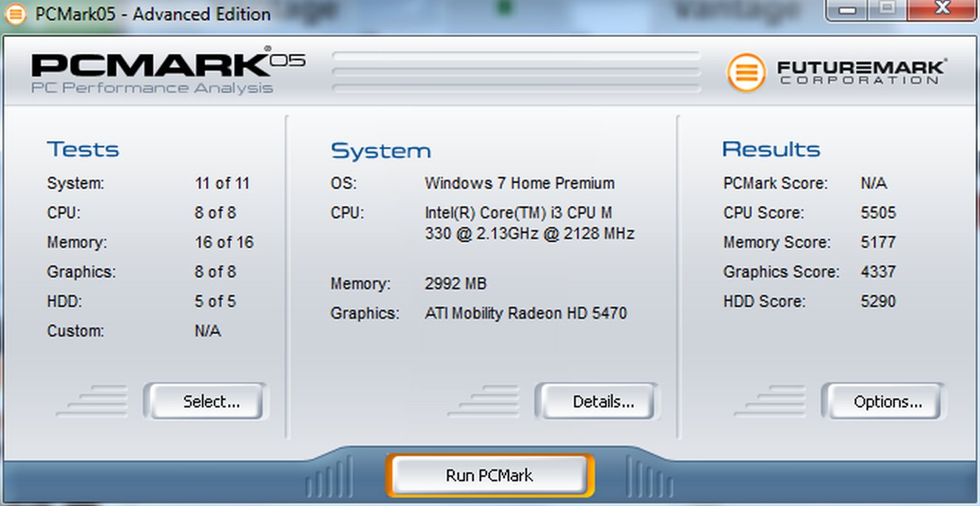The image size is (980, 506).
Task: Click the orange Futuremark logo icon
Action: click(x=746, y=72)
